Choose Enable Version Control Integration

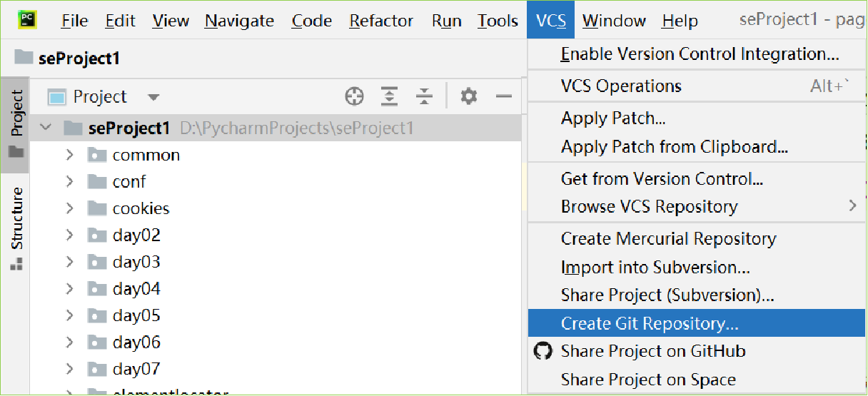[700, 54]
